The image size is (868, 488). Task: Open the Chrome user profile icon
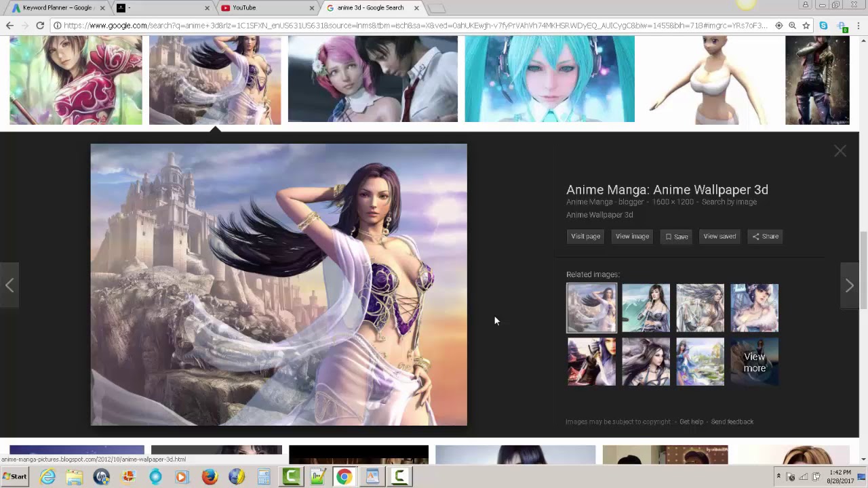[806, 5]
